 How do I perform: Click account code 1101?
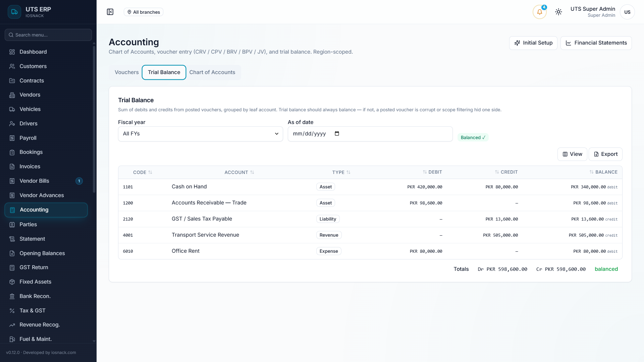(128, 187)
